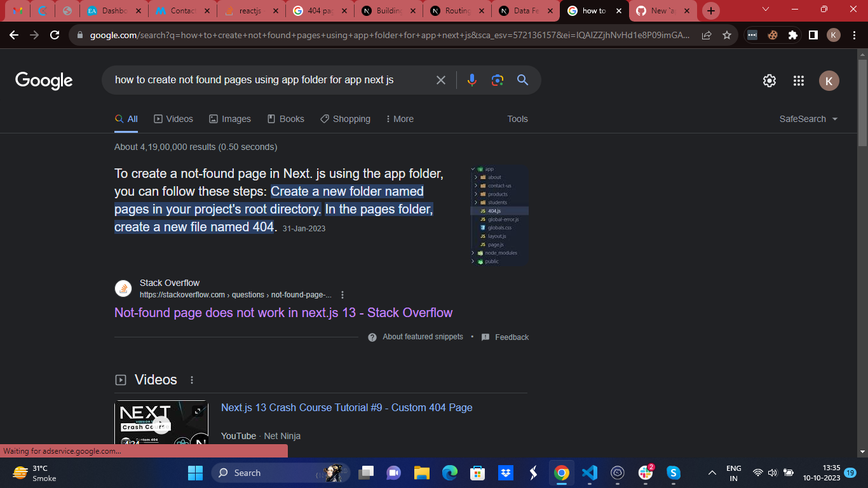Open the Google apps grid
This screenshot has height=488, width=868.
(799, 81)
